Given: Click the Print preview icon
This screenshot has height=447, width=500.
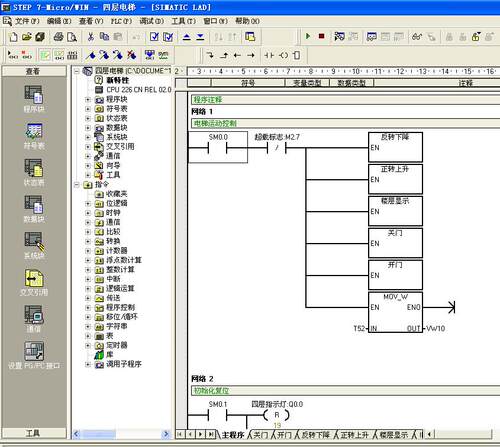Looking at the screenshot, I should 72,37.
